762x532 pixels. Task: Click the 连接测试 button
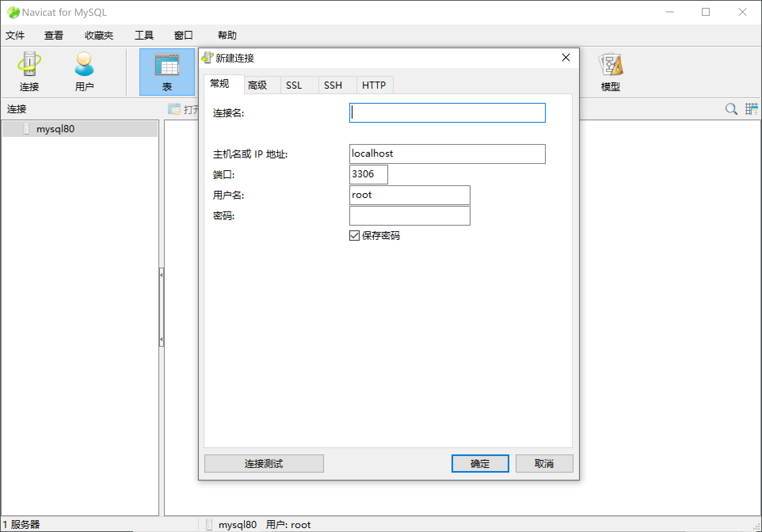click(x=264, y=464)
